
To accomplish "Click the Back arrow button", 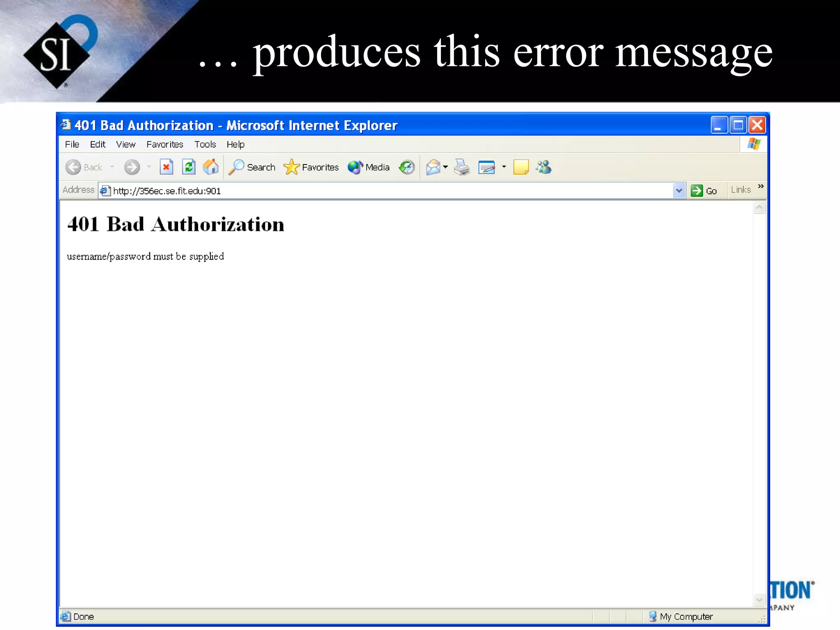I will (x=84, y=167).
